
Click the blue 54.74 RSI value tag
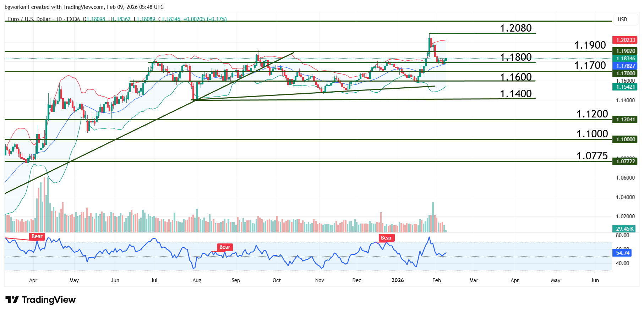point(622,253)
